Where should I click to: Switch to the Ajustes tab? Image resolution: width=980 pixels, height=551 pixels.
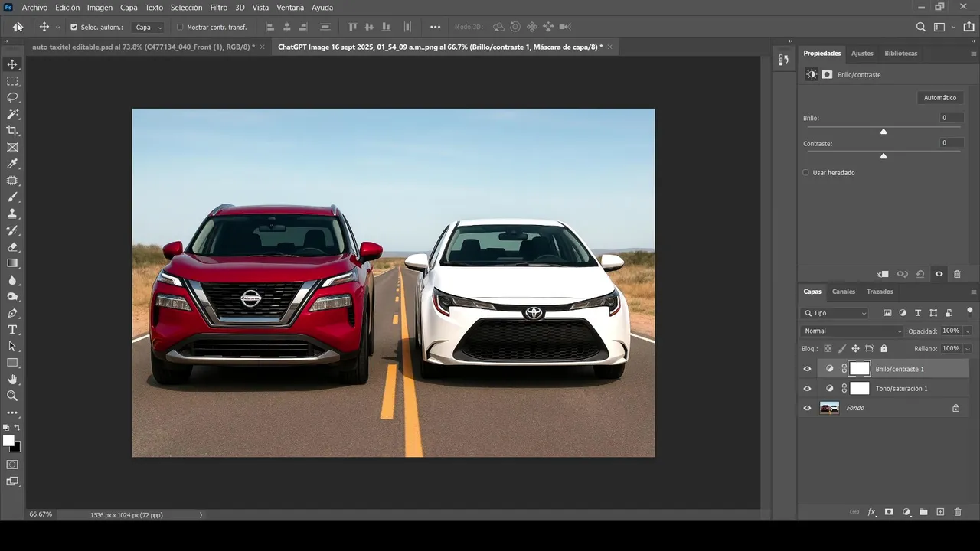(x=862, y=54)
